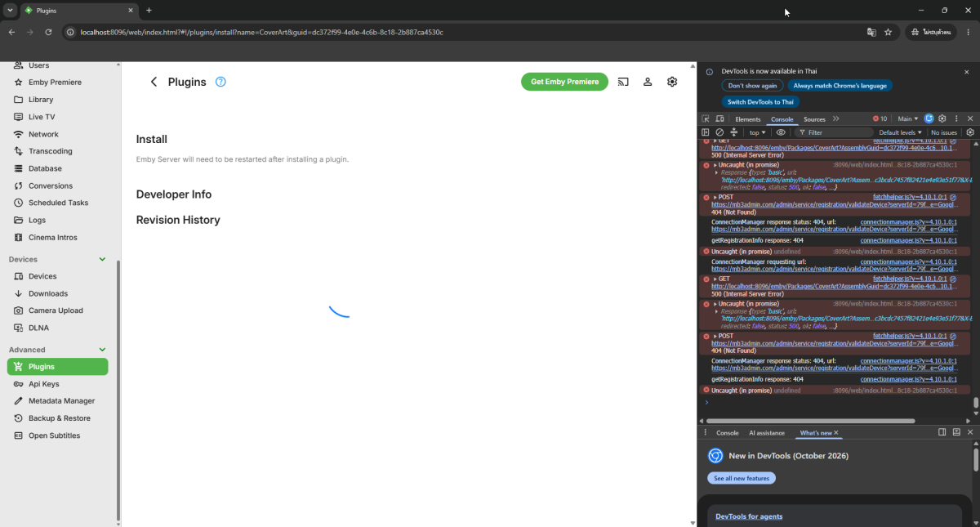The width and height of the screenshot is (980, 527).
Task: Open the user profile icon in the Emby header
Action: (x=648, y=82)
